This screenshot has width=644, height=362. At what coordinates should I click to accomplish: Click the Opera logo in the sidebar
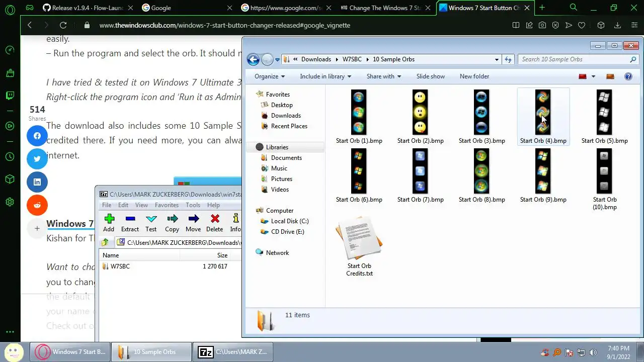click(10, 10)
